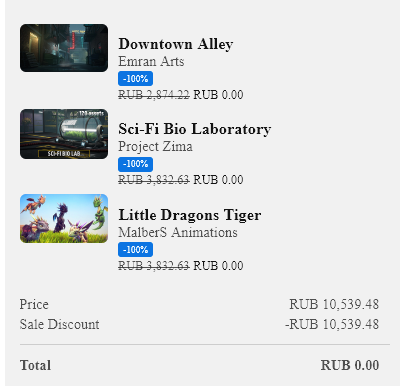This screenshot has height=386, width=400.
Task: Click the bold RUB 0.00 total amount
Action: coord(350,365)
